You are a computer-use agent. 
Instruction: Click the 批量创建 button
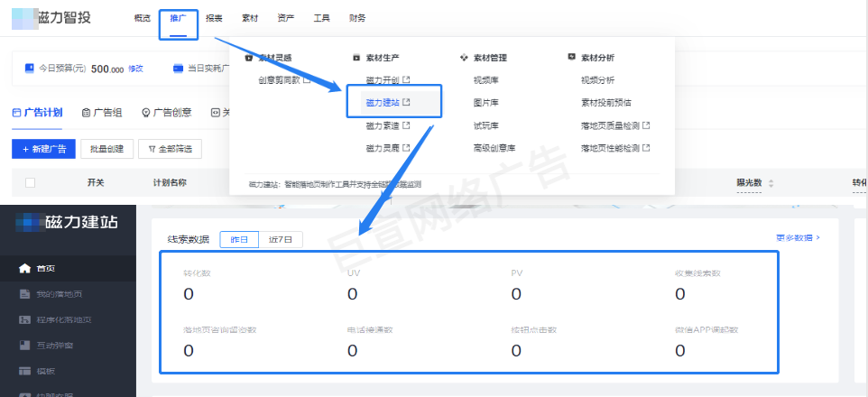[x=107, y=149]
